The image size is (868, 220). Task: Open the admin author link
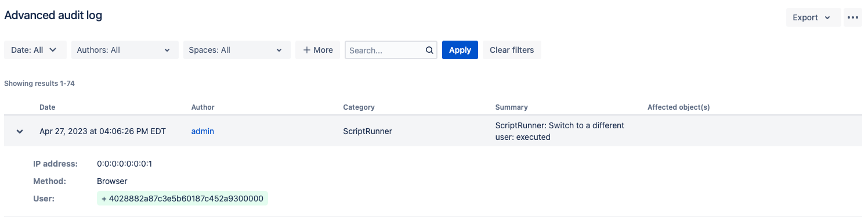coord(202,131)
